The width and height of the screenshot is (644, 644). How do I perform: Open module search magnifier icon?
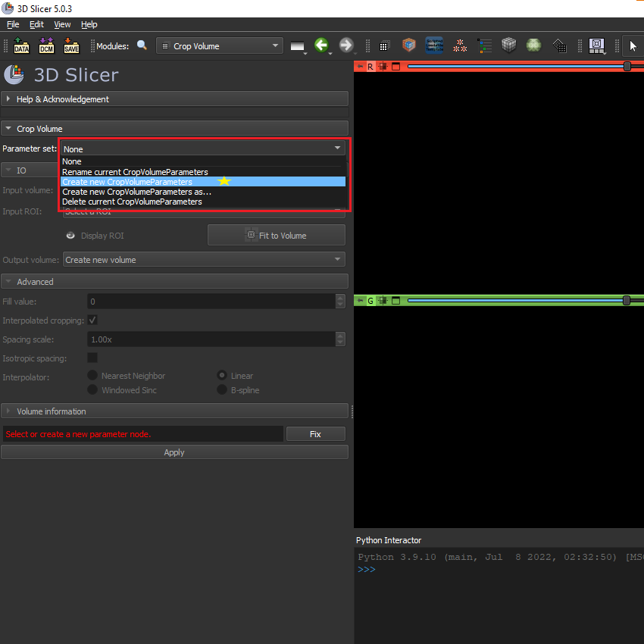[x=142, y=45]
